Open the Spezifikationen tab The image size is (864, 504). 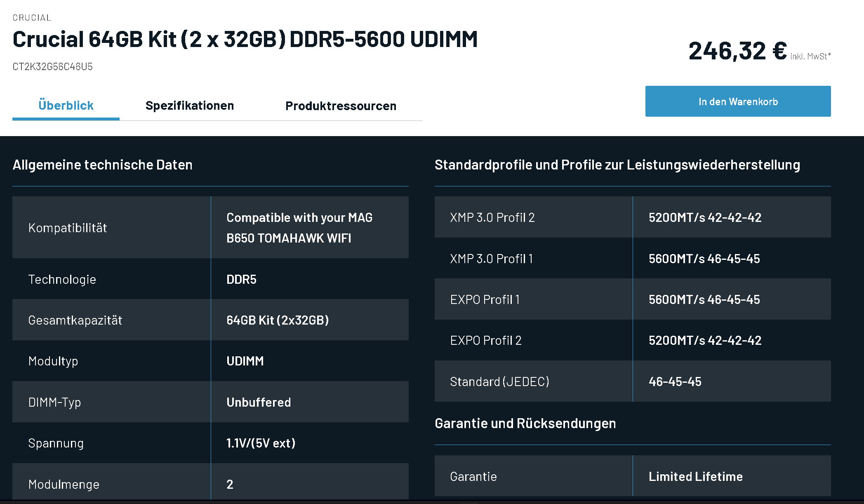[190, 106]
